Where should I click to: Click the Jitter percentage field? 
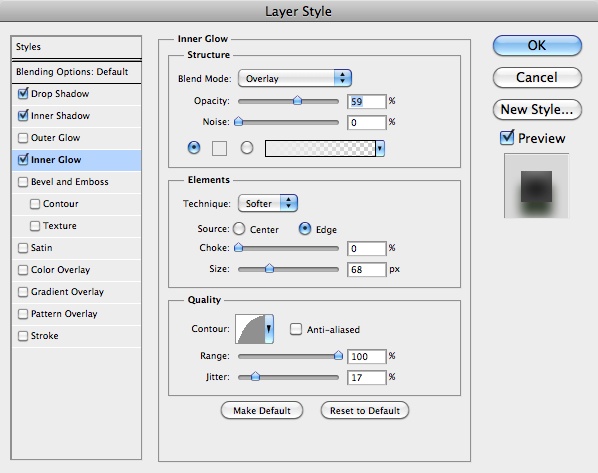[367, 378]
